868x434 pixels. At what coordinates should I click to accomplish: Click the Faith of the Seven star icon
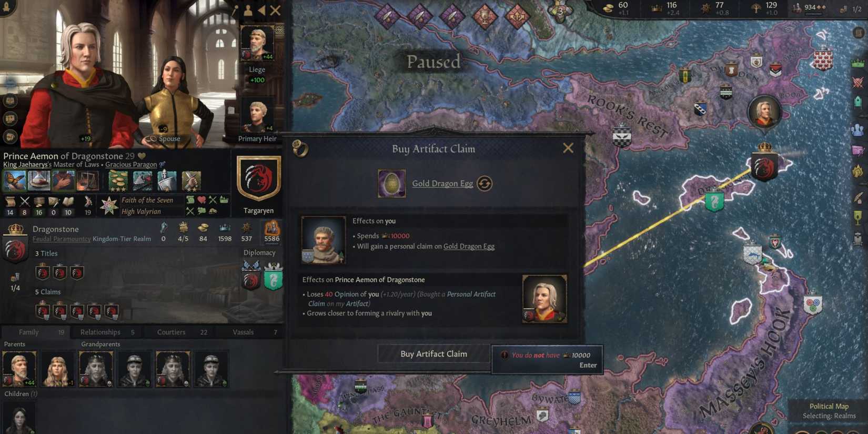[x=109, y=206]
